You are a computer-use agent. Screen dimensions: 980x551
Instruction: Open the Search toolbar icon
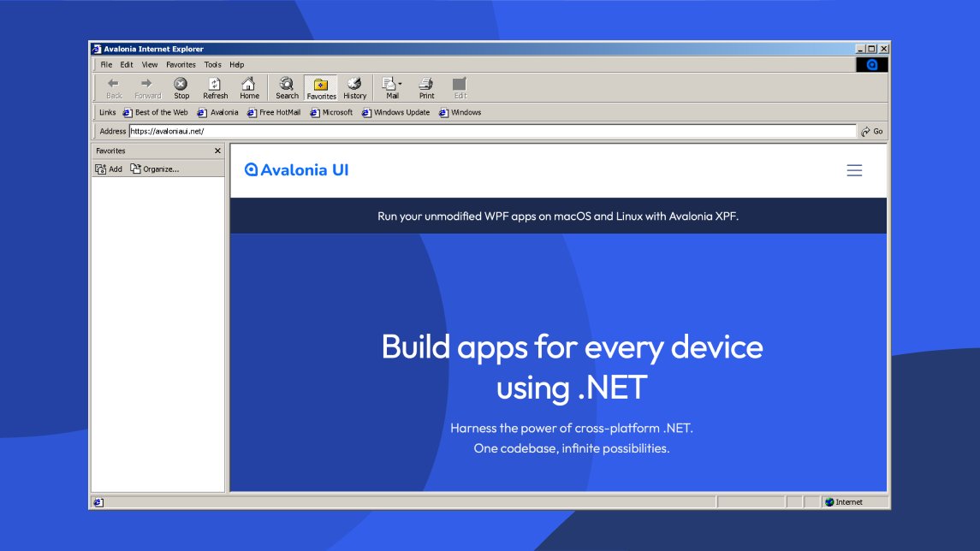[x=287, y=88]
